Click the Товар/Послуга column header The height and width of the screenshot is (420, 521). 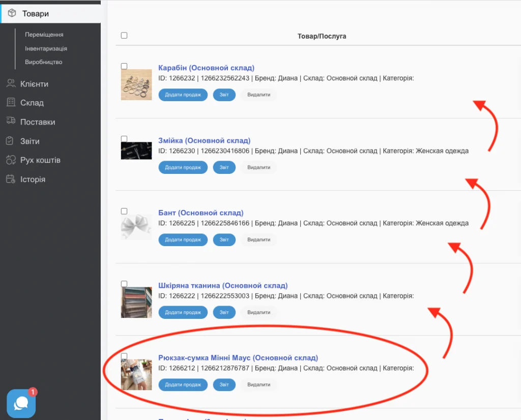pyautogui.click(x=322, y=36)
